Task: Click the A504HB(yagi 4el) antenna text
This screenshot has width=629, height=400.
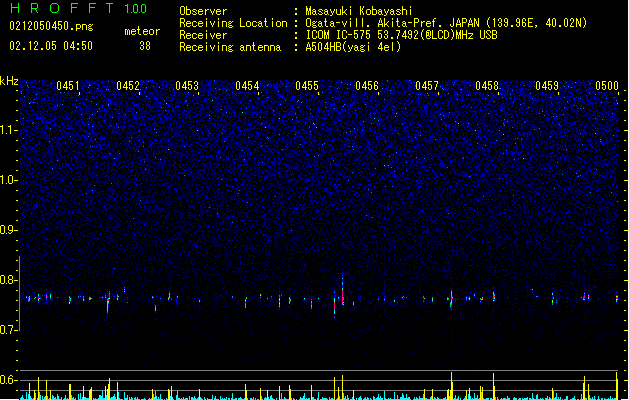Action: 353,47
